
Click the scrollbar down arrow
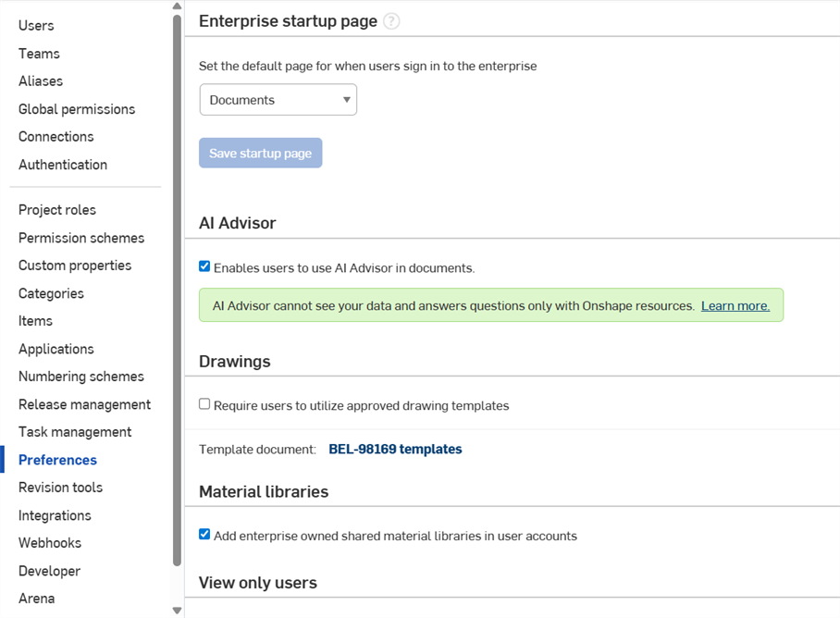coord(176,610)
